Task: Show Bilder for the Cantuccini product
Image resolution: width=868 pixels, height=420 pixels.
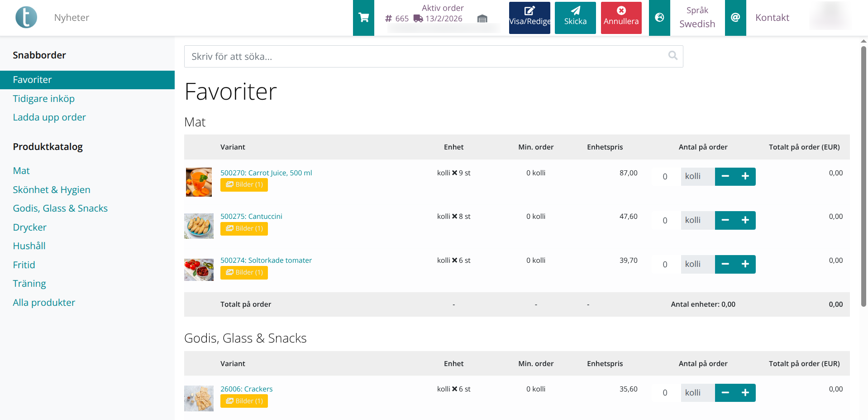Action: click(x=244, y=228)
